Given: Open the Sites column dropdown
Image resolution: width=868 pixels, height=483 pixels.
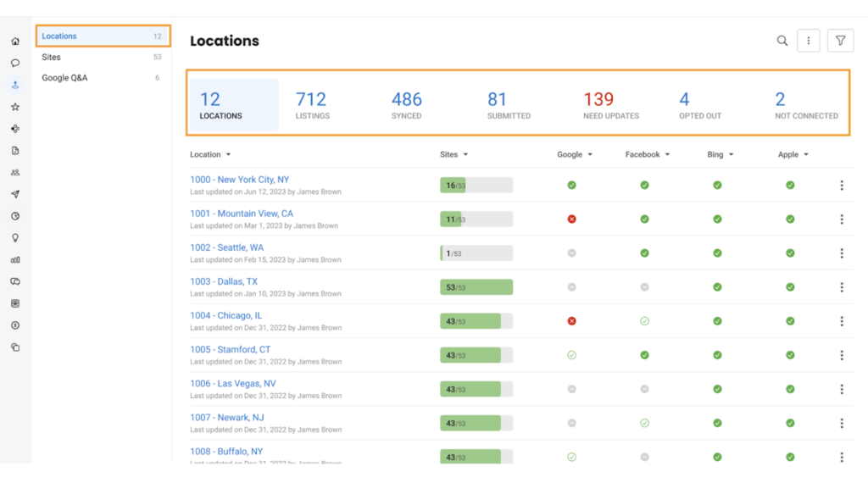Looking at the screenshot, I should click(454, 154).
